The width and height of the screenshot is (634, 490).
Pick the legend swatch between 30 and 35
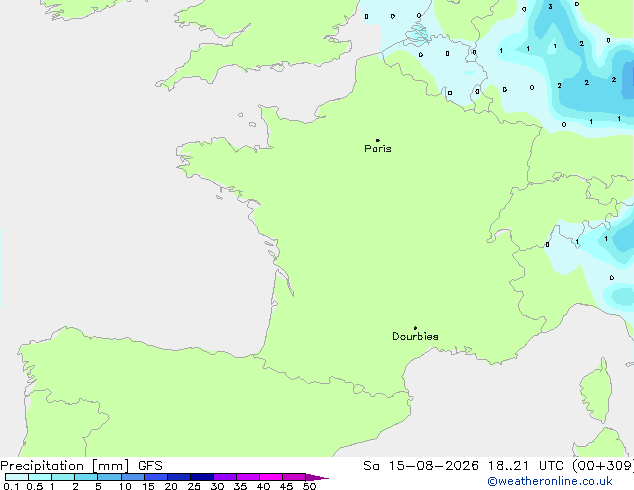[x=224, y=477]
